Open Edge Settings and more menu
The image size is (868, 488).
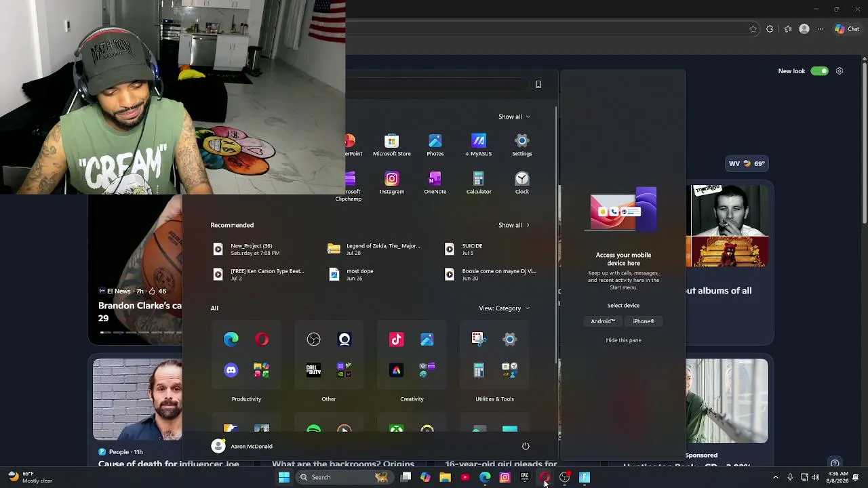tap(821, 29)
